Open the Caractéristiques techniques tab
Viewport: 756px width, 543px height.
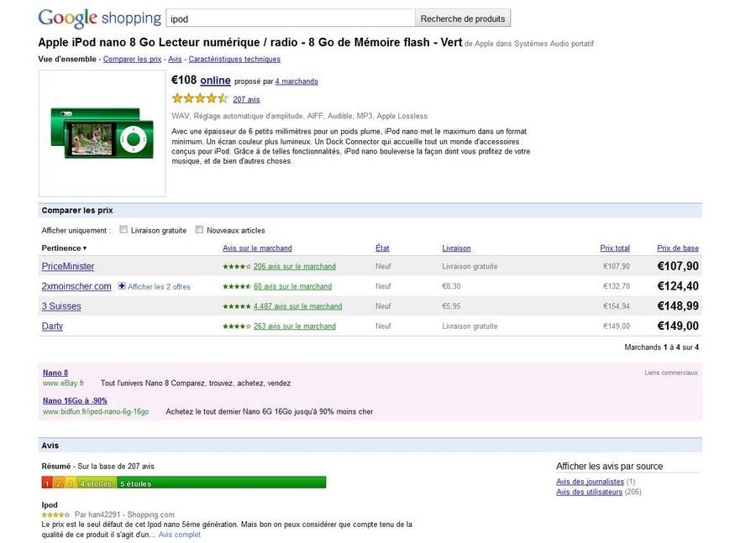[x=234, y=60]
